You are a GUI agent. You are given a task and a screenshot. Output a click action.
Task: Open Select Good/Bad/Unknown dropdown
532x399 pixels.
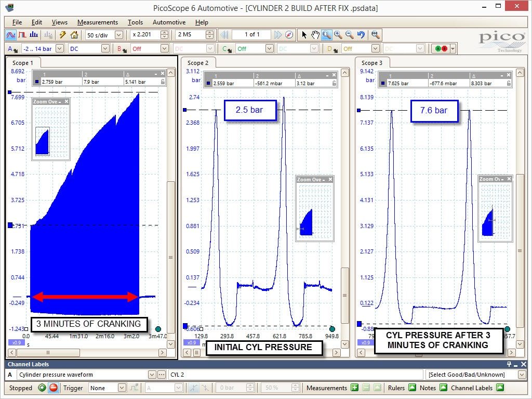(522, 375)
